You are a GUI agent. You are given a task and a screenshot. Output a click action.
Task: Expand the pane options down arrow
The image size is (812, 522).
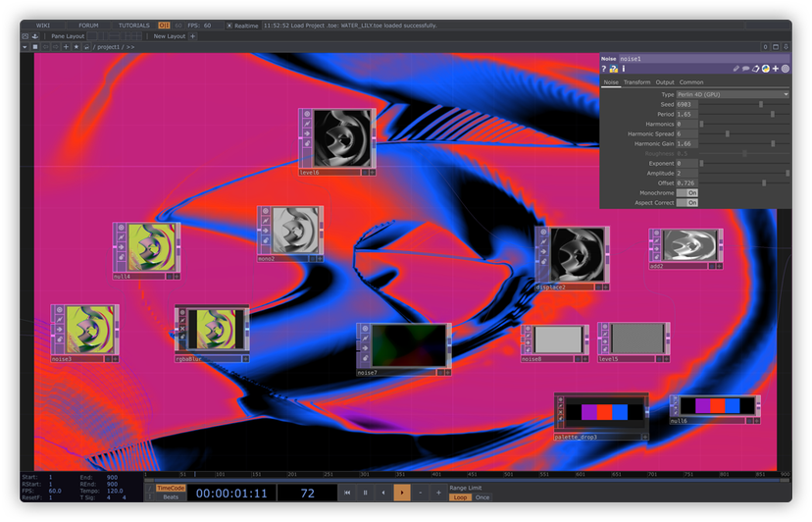pos(25,46)
